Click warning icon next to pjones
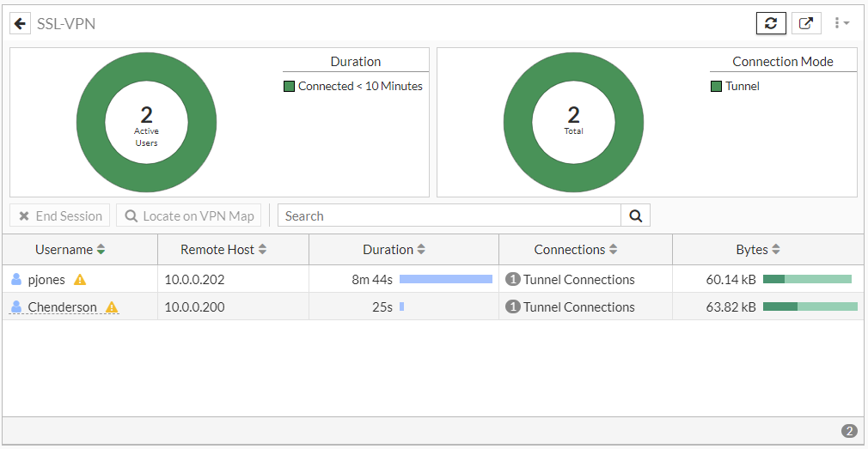Image resolution: width=868 pixels, height=449 pixels. [80, 279]
